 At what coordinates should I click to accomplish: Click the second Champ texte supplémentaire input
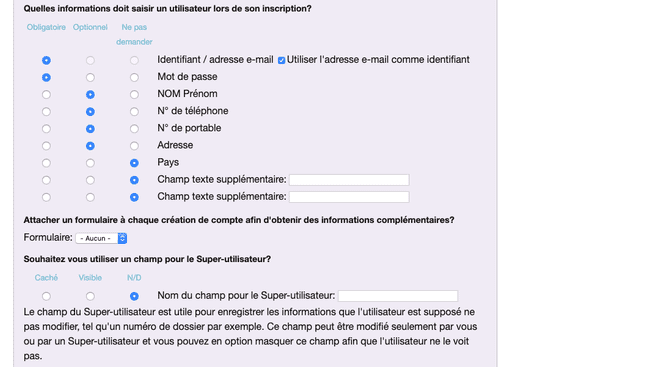[349, 197]
